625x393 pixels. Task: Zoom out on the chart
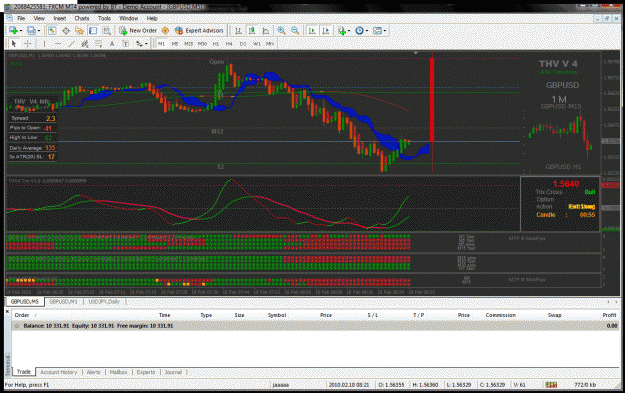295,31
